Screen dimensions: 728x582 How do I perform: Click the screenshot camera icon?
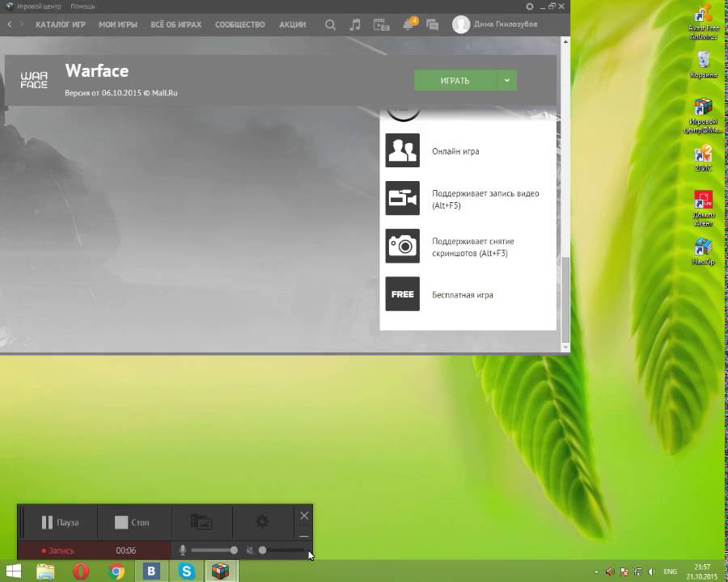point(403,246)
